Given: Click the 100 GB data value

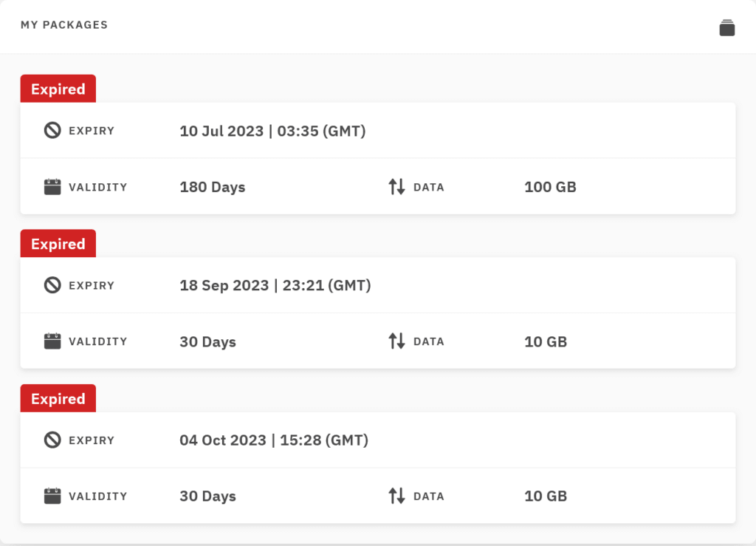Looking at the screenshot, I should [x=550, y=188].
